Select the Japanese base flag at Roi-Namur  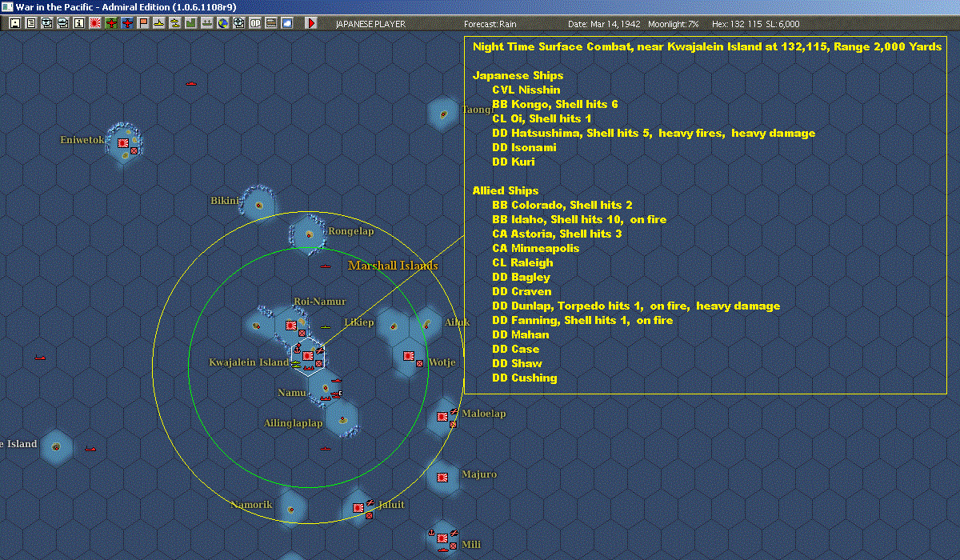click(x=291, y=326)
